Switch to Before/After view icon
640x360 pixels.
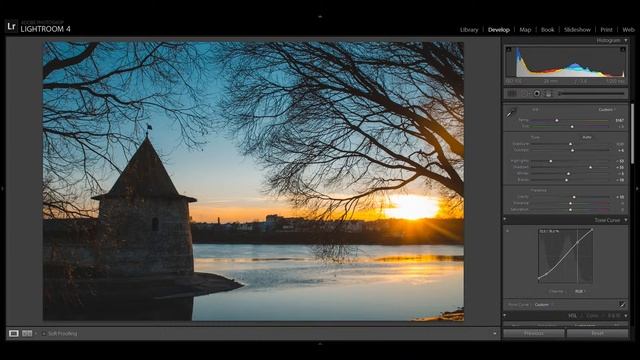coord(27,333)
